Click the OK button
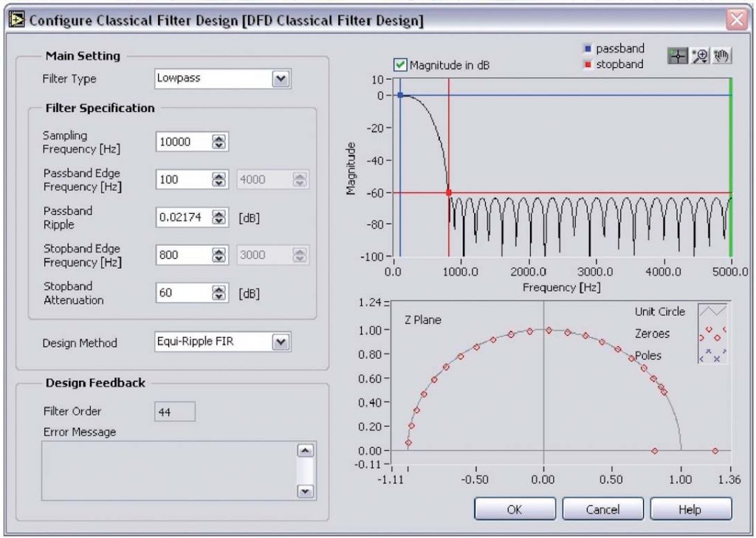 pos(515,508)
